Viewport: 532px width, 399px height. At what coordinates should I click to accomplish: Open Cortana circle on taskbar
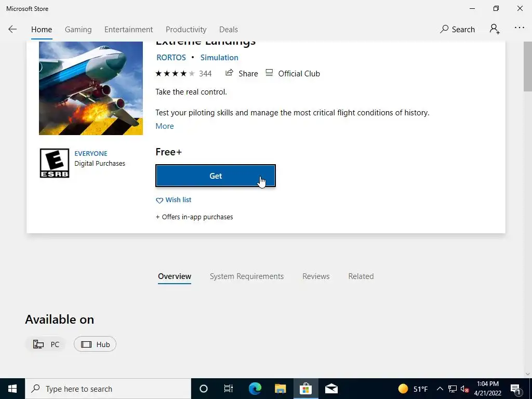coord(203,389)
